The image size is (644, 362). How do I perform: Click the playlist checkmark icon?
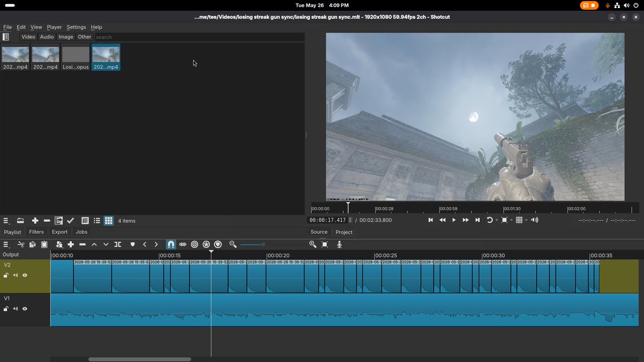(x=70, y=220)
